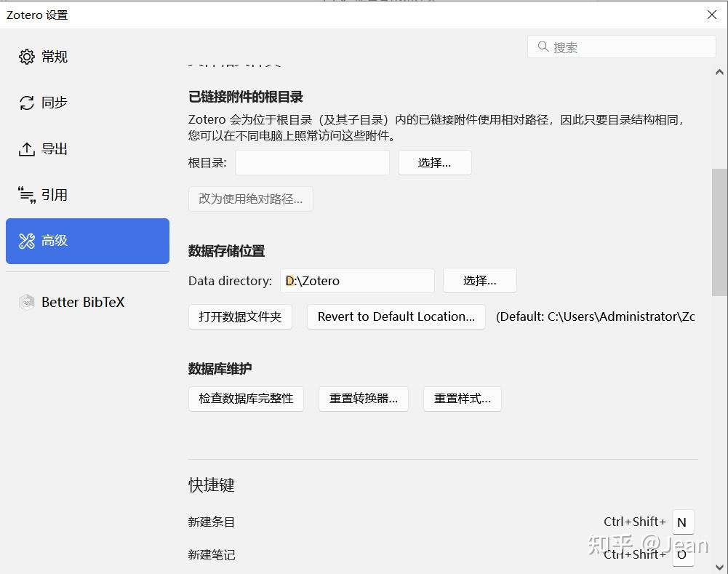The image size is (728, 574).
Task: Click the Data directory path field
Action: point(356,280)
